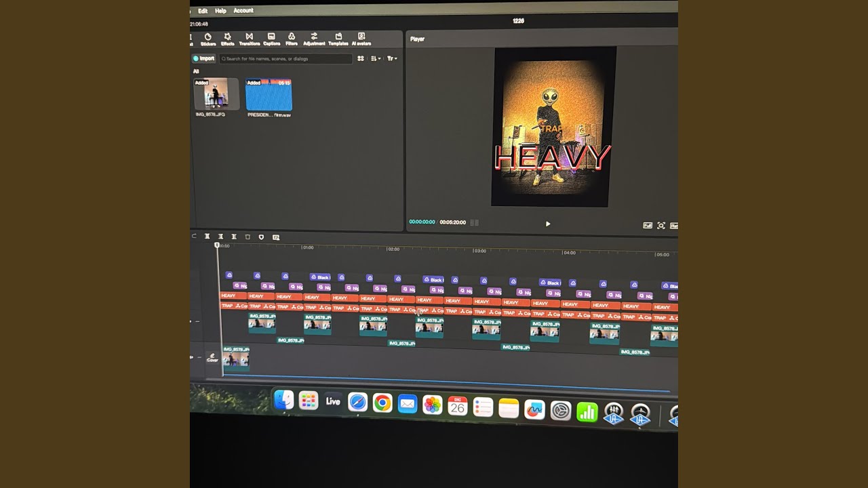Open the AI avatars panel
868x488 pixels.
[361, 39]
